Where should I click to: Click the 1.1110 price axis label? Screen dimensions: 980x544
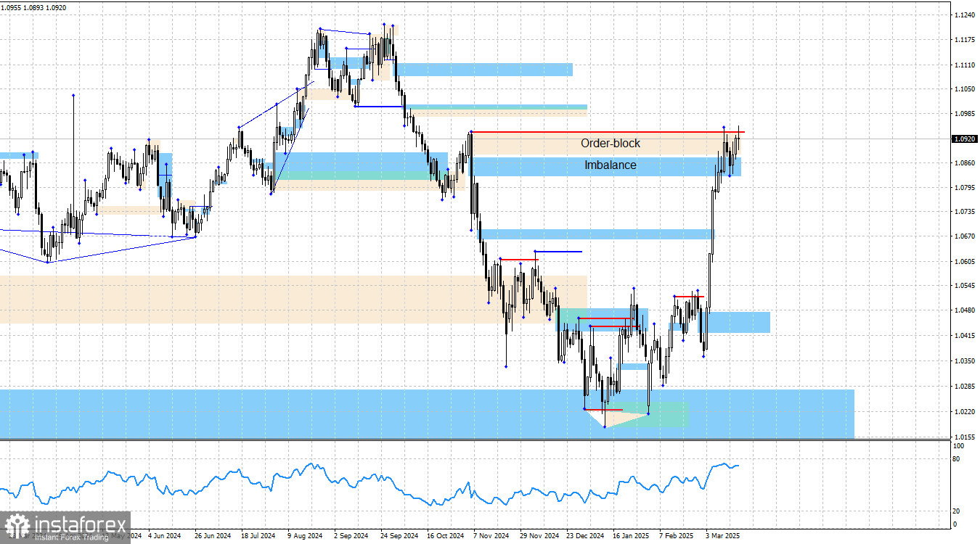click(x=964, y=65)
